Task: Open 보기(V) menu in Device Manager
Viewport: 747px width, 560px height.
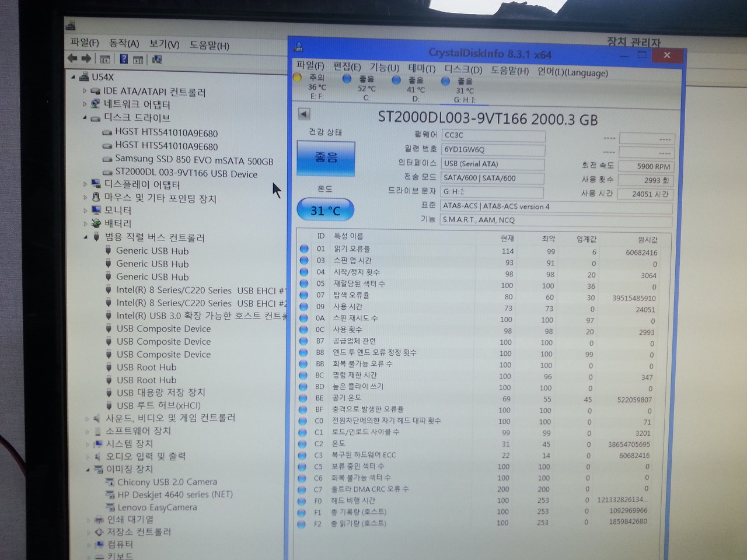Action: click(164, 44)
